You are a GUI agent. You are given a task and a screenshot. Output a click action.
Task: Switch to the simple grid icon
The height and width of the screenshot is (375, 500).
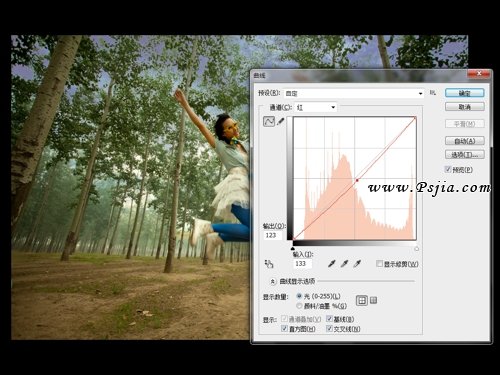tap(362, 301)
